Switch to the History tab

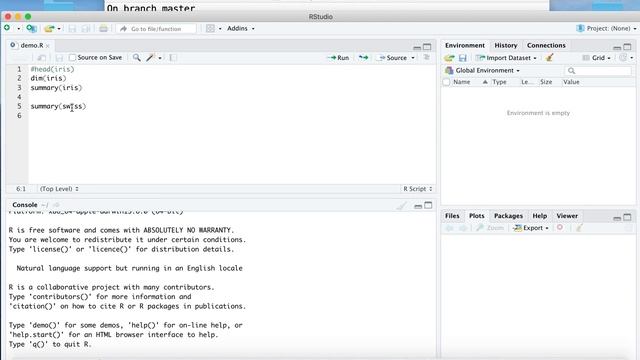[x=506, y=45]
